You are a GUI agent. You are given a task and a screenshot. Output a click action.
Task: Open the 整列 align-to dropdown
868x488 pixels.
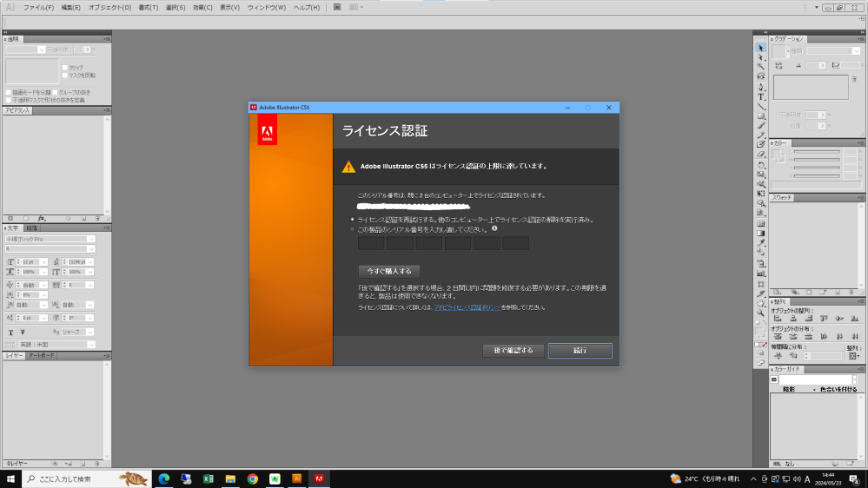pyautogui.click(x=854, y=356)
